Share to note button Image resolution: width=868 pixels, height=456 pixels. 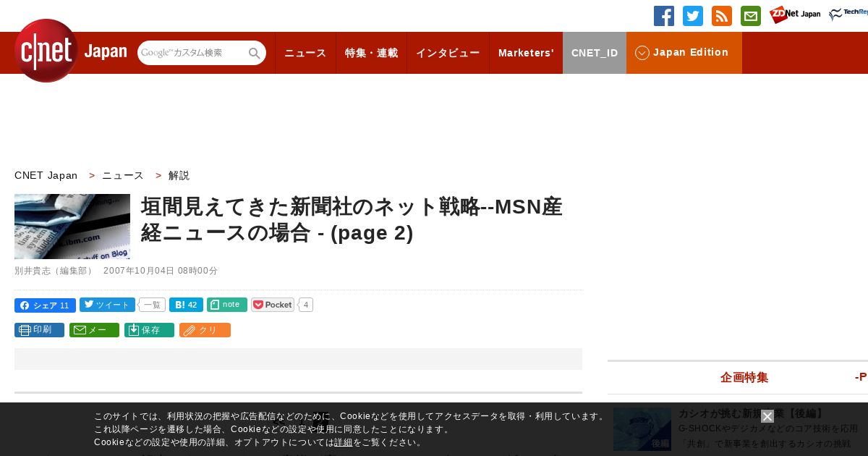[x=227, y=305]
